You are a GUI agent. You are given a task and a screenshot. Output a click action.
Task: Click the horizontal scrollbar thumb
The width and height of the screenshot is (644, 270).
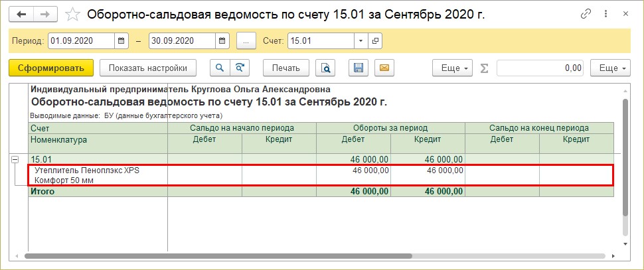[218, 256]
